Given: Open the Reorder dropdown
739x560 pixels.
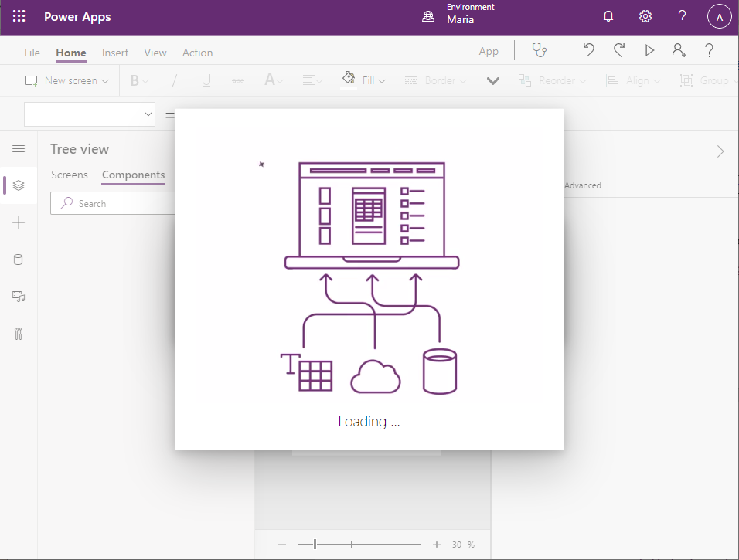Looking at the screenshot, I should pyautogui.click(x=553, y=80).
